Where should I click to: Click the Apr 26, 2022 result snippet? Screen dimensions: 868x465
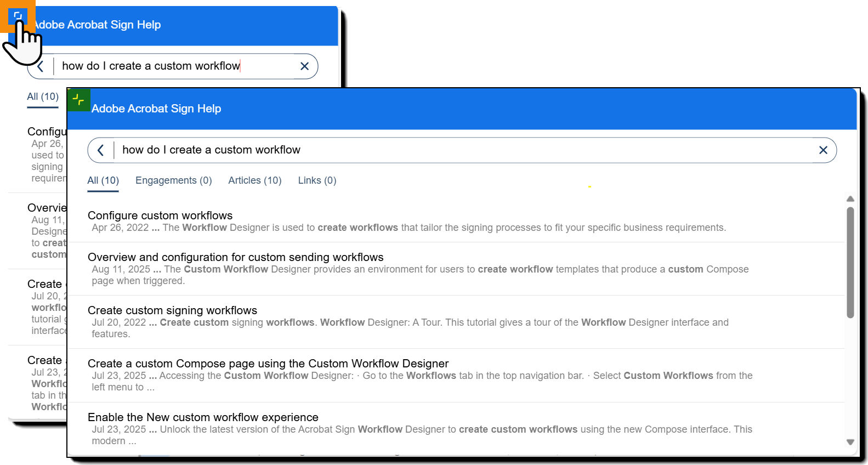(x=409, y=228)
